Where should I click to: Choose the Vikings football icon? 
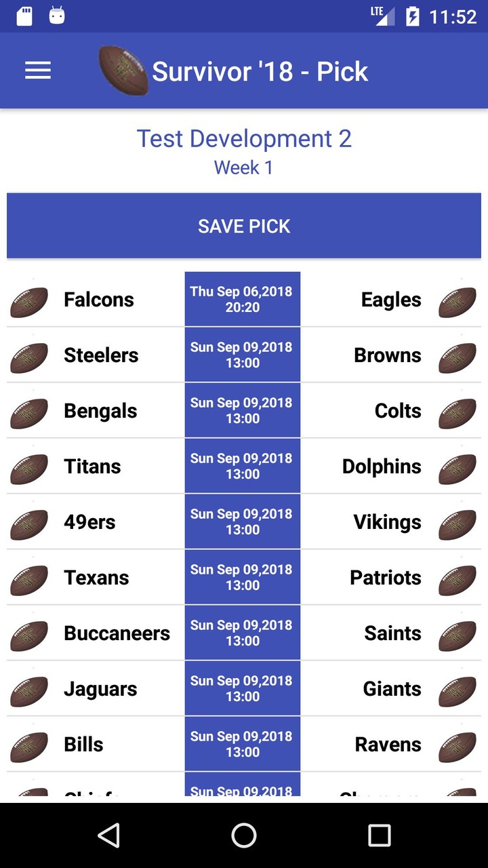(x=458, y=525)
